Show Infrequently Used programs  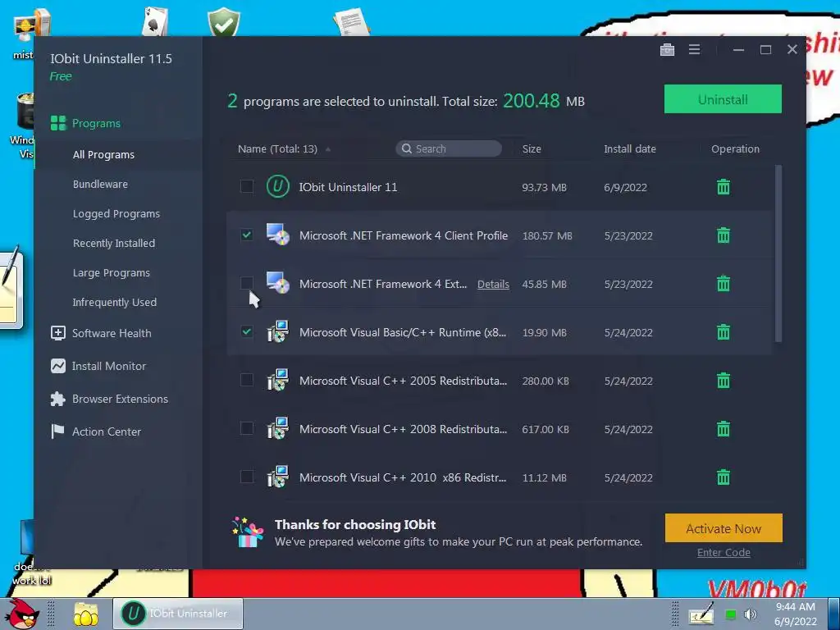pyautogui.click(x=114, y=302)
